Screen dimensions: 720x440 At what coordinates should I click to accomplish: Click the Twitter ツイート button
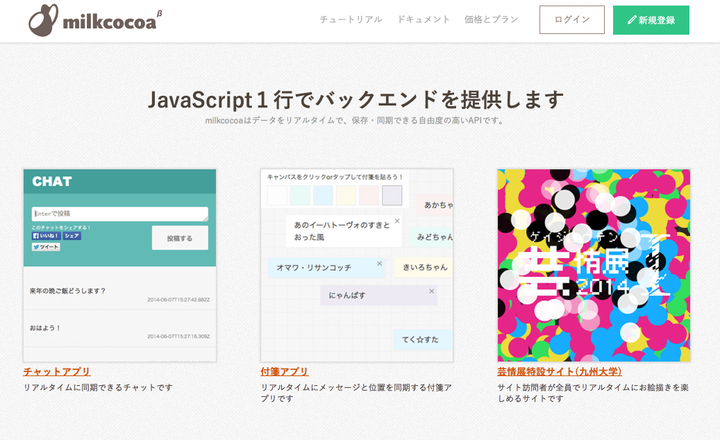(46, 247)
